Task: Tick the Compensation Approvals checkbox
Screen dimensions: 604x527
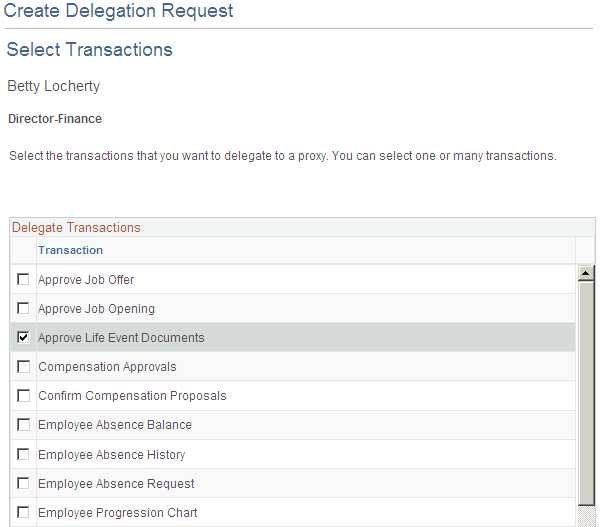Action: click(x=23, y=366)
